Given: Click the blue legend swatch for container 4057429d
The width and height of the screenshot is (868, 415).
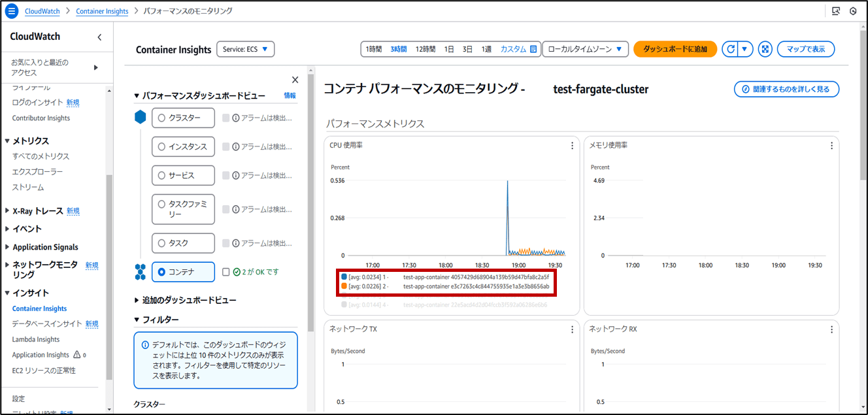Looking at the screenshot, I should (x=344, y=277).
